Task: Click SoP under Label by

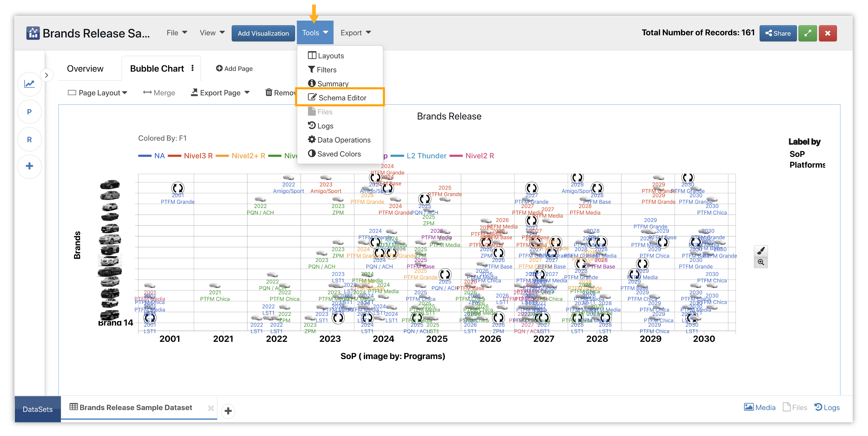Action: pyautogui.click(x=797, y=154)
